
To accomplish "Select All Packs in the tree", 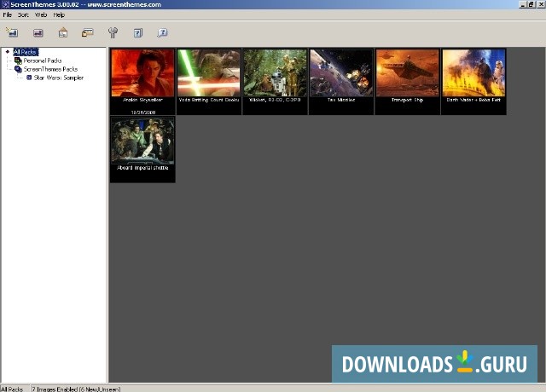I will pos(26,52).
